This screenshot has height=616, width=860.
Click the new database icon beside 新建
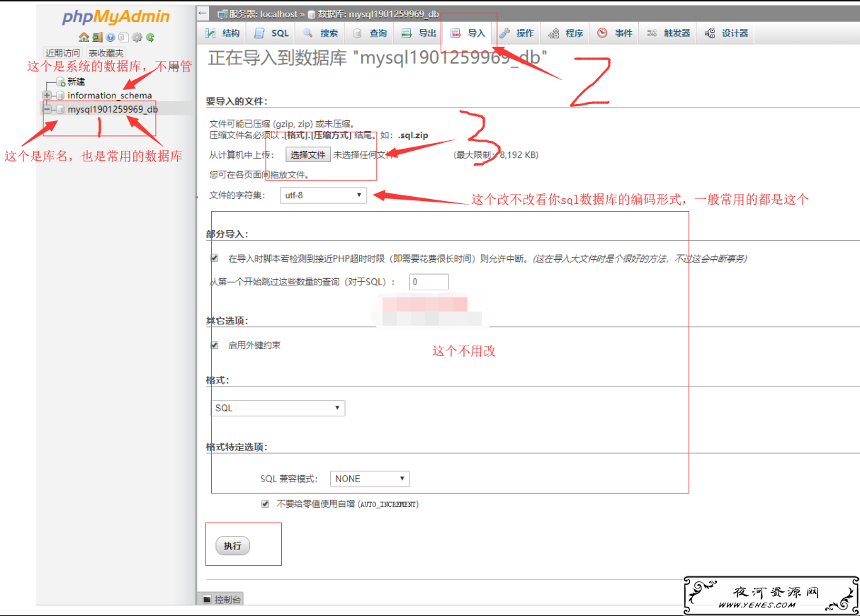[61, 83]
